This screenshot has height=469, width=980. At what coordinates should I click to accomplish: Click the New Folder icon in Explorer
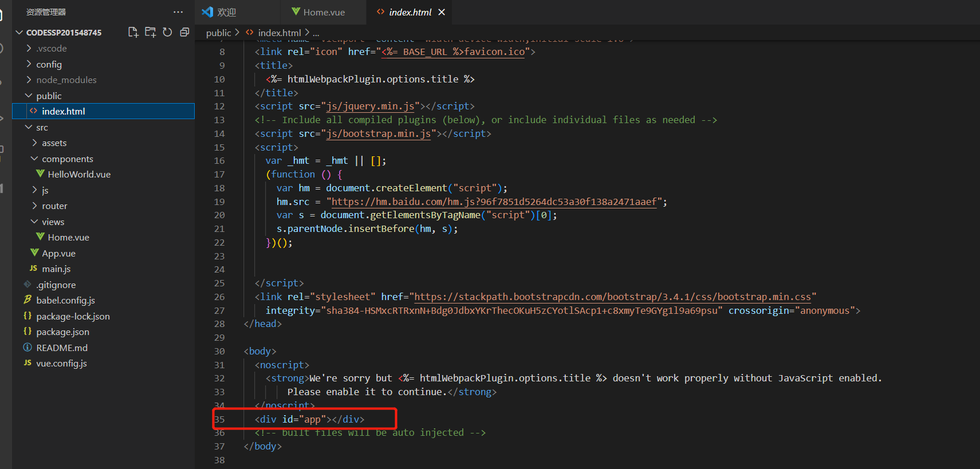150,32
